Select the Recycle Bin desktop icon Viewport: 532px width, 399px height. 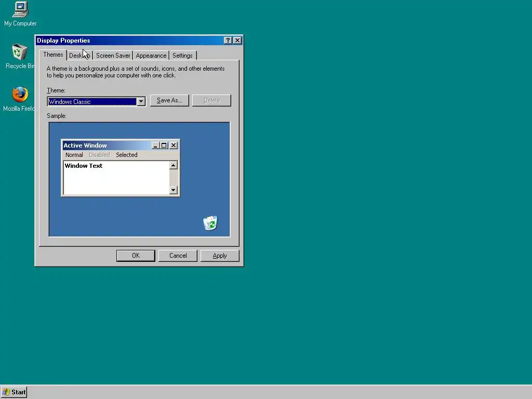(19, 56)
